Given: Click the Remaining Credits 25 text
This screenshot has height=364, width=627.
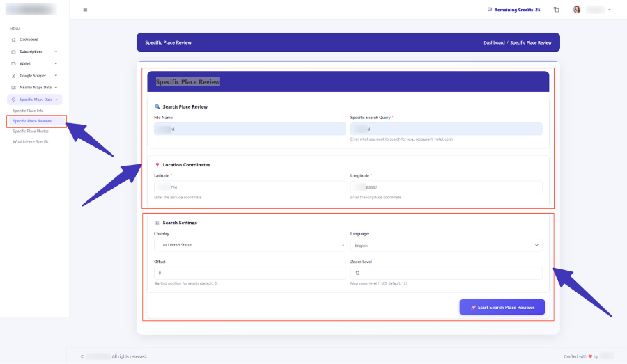Looking at the screenshot, I should pos(517,10).
